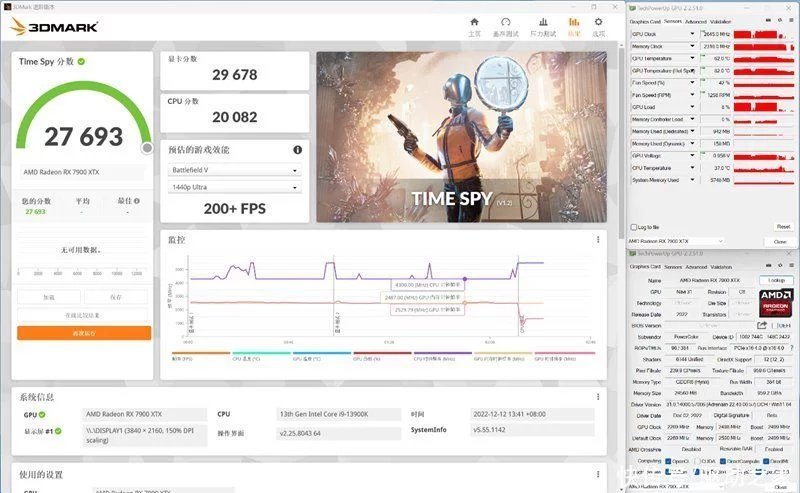Toggle the DirectML checkbox in GPU-Z
This screenshot has height=493, width=800.
(x=766, y=461)
